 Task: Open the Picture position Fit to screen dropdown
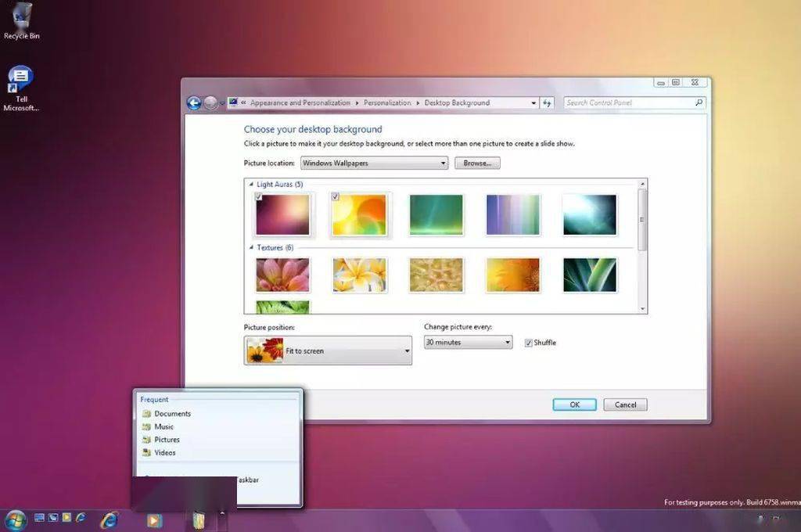328,350
